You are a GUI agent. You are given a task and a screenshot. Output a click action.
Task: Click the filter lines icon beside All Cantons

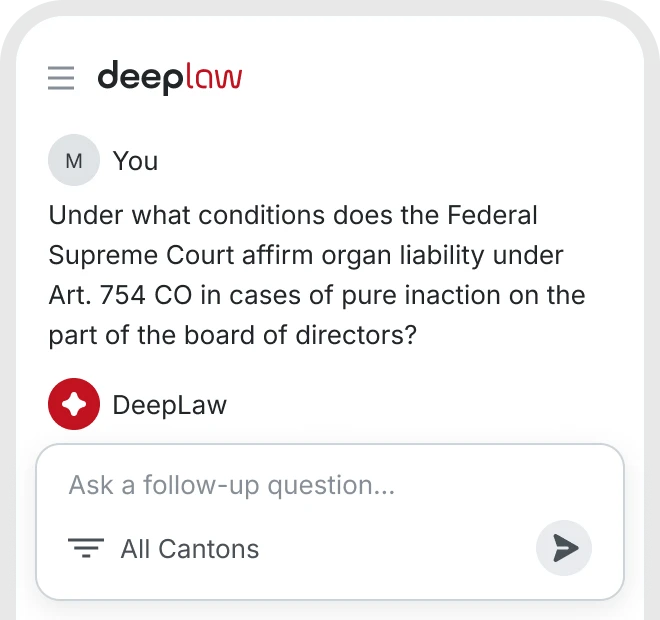86,548
